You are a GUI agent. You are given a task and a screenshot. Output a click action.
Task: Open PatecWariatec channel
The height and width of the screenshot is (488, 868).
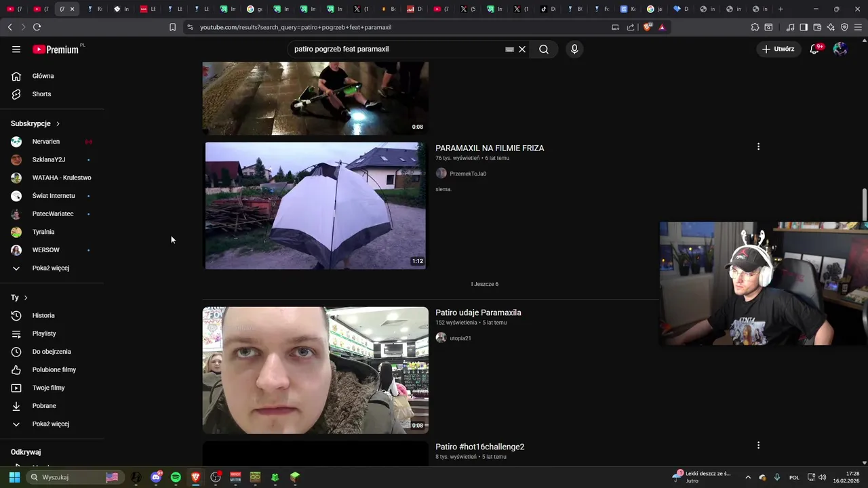pos(52,213)
